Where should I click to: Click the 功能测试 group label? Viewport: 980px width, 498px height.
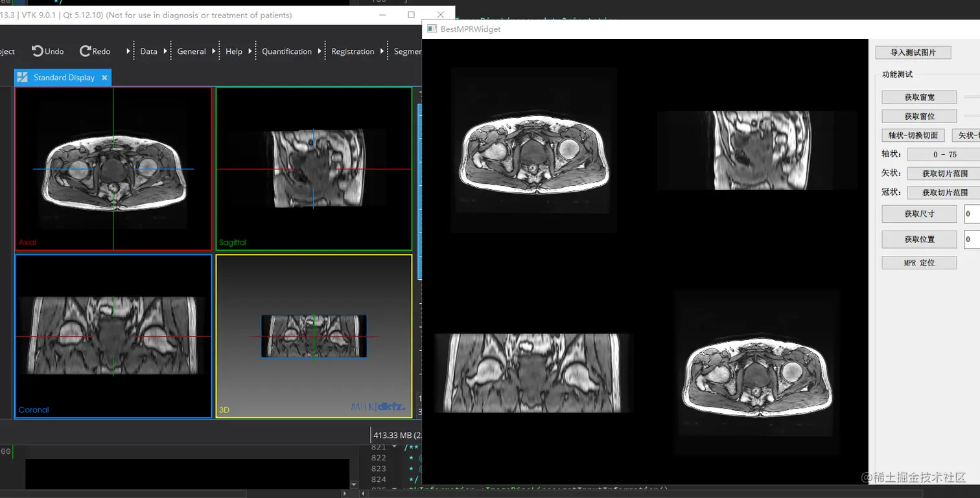tap(897, 74)
